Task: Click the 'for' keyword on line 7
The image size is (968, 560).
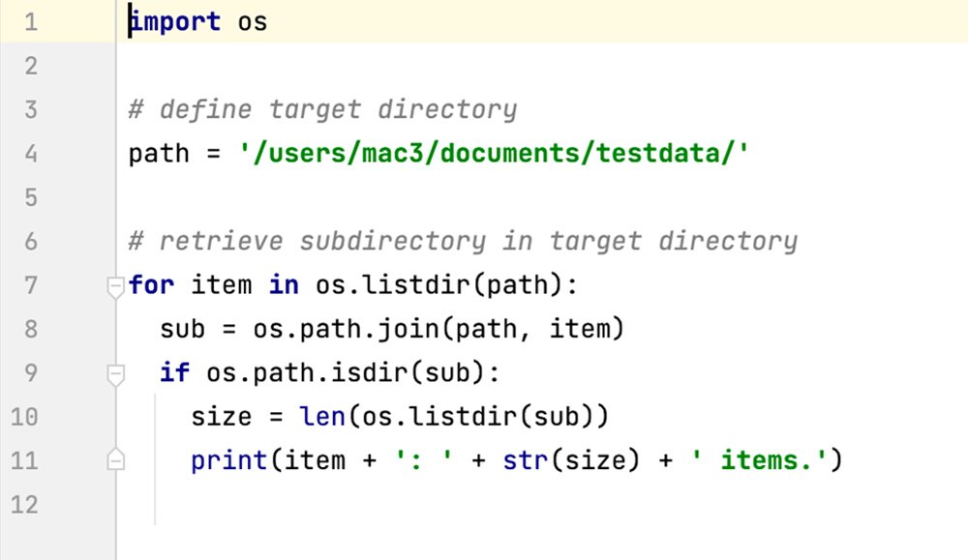Action: pos(150,285)
